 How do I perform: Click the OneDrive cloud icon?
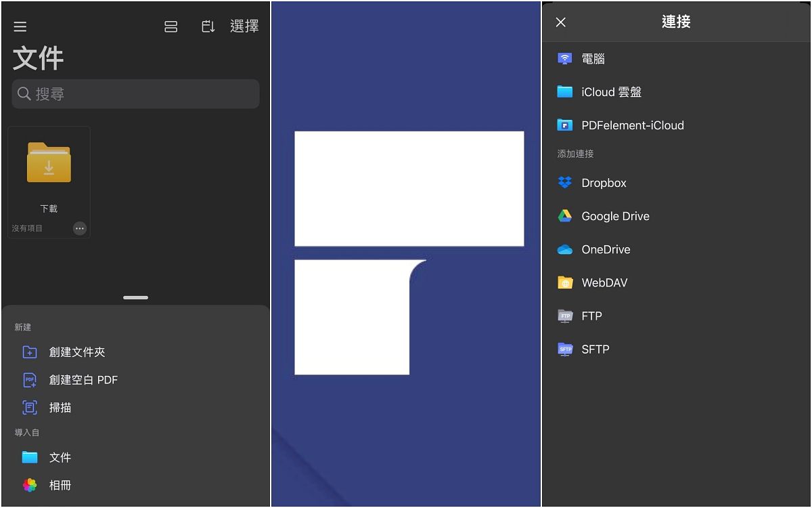pos(565,249)
